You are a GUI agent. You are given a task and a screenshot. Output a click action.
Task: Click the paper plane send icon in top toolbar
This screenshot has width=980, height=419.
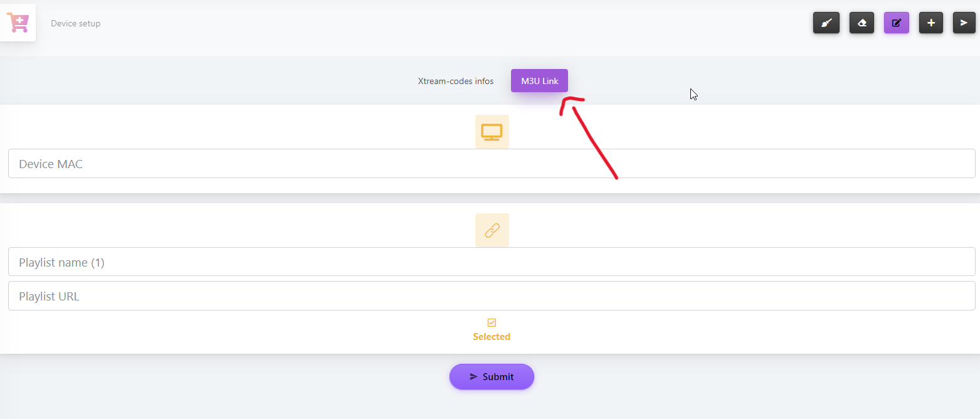pyautogui.click(x=964, y=23)
